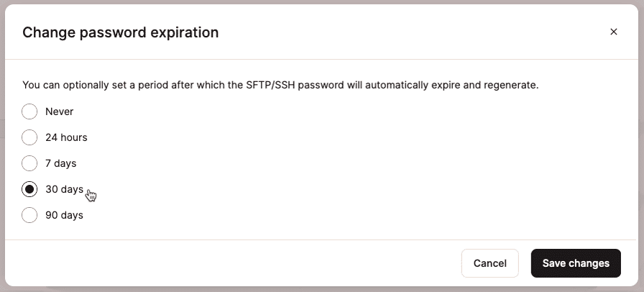
Task: Set expiration to 90 days radio
Action: coord(29,215)
